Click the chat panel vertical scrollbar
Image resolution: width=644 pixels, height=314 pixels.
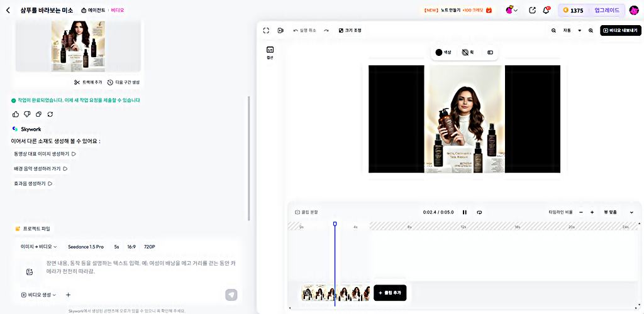click(x=248, y=158)
